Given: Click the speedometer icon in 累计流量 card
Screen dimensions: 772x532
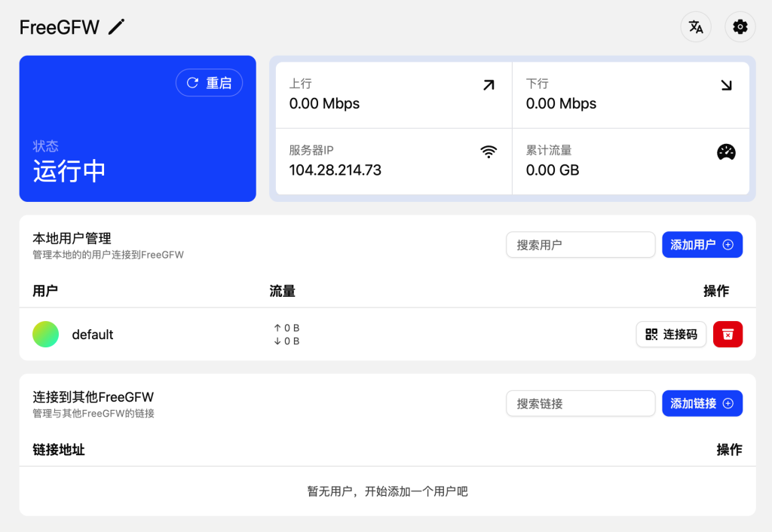Looking at the screenshot, I should [x=726, y=151].
